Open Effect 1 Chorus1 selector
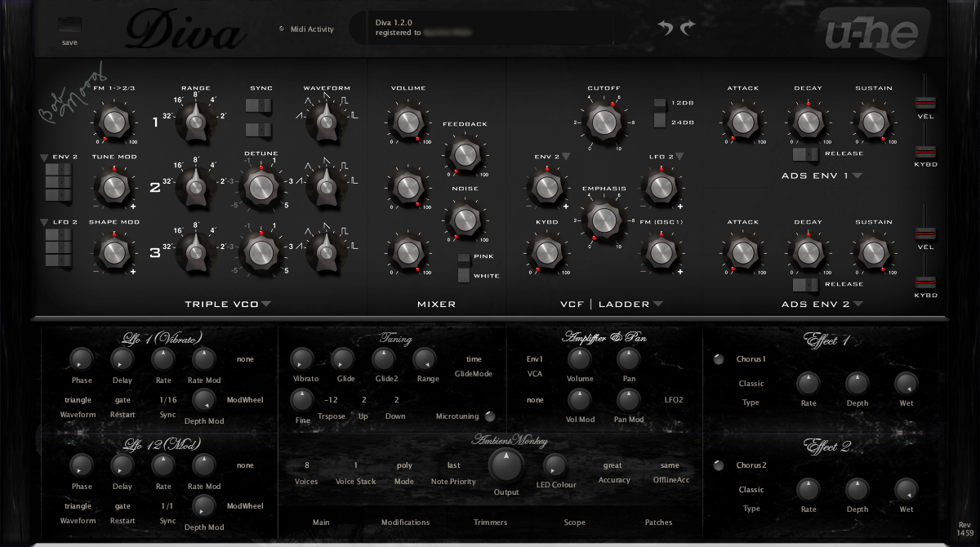Screen dimensions: 980x547 coord(751,359)
